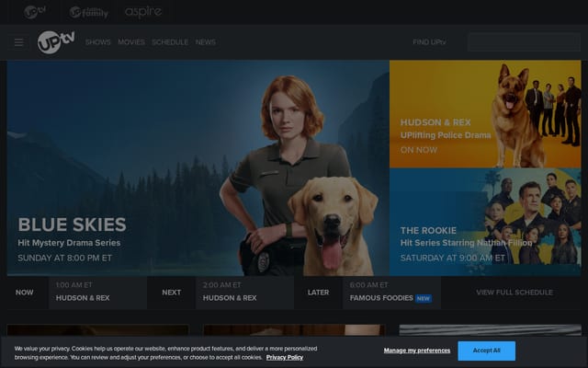Click the UPtv main logo
The height and width of the screenshot is (368, 588).
coord(56,42)
